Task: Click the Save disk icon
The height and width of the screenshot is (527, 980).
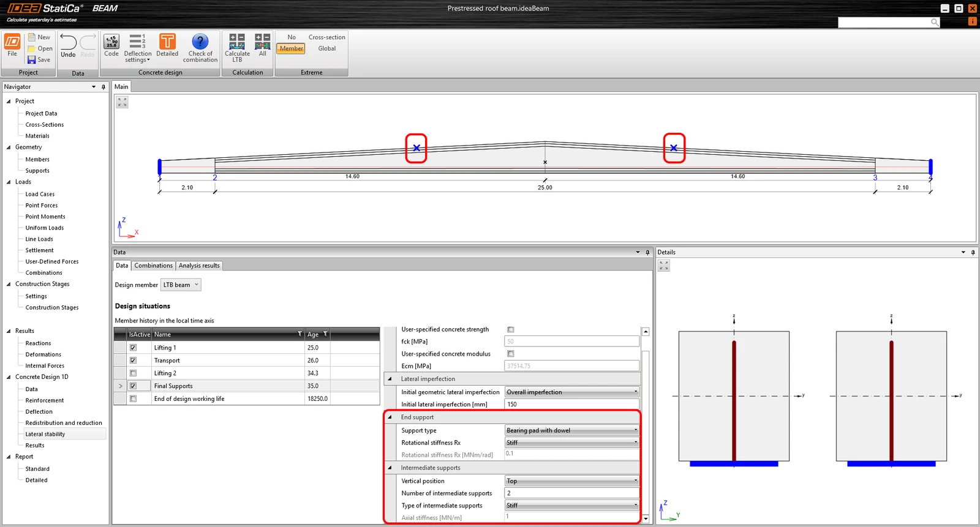Action: coord(32,59)
